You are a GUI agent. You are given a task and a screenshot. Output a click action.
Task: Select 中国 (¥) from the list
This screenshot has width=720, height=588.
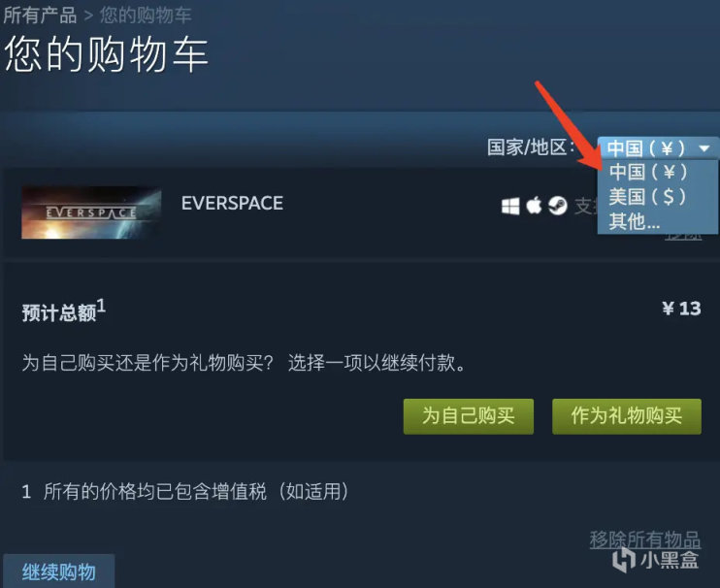click(x=648, y=172)
